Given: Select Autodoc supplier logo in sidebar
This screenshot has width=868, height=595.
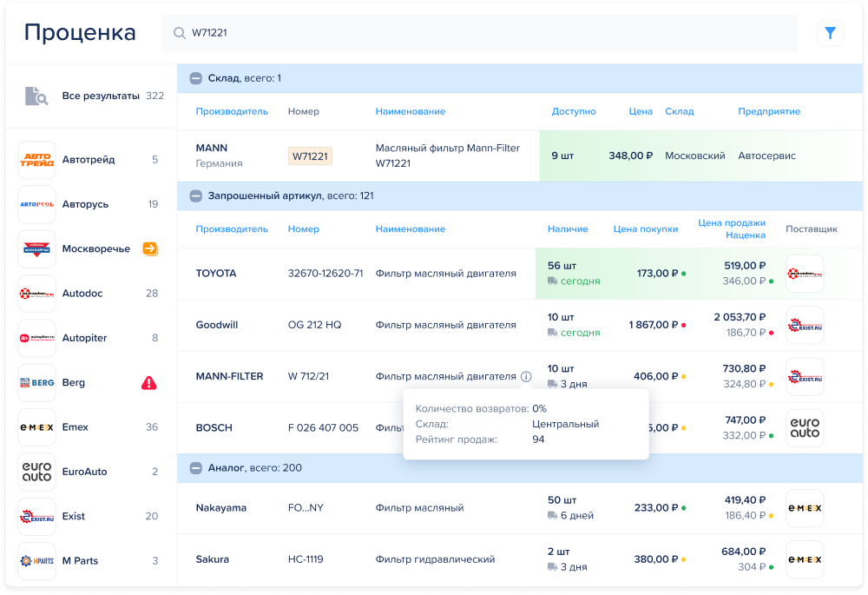Looking at the screenshot, I should pos(37,294).
